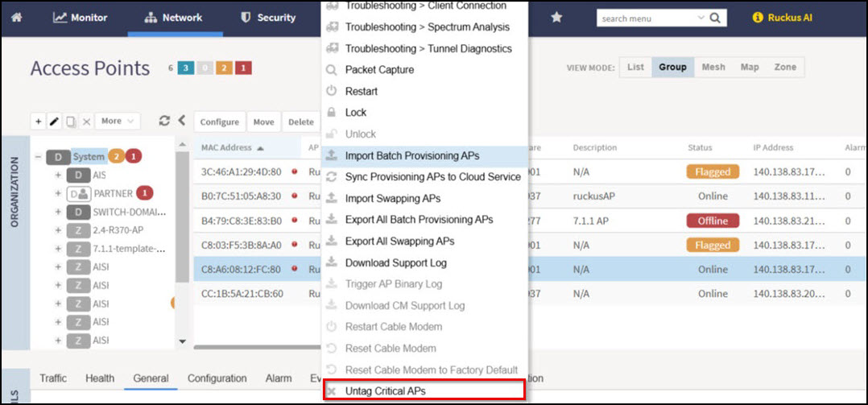
Task: Collapse the organization panel with left chevron
Action: 182,120
